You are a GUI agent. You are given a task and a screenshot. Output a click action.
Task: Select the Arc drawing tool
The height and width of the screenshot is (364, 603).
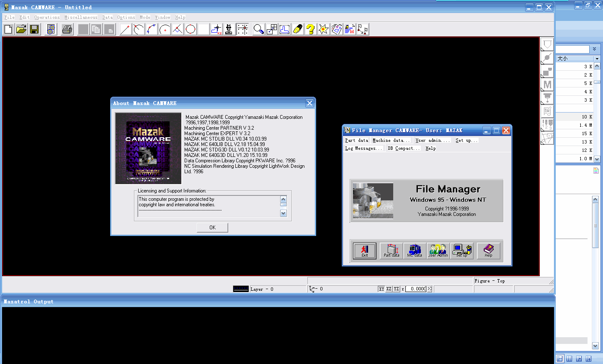(x=138, y=29)
